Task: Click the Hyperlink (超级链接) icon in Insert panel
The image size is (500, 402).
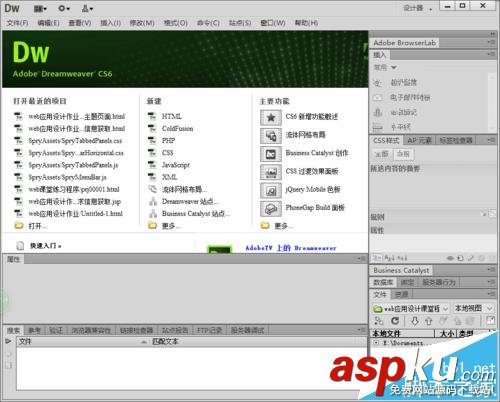Action: [377, 83]
